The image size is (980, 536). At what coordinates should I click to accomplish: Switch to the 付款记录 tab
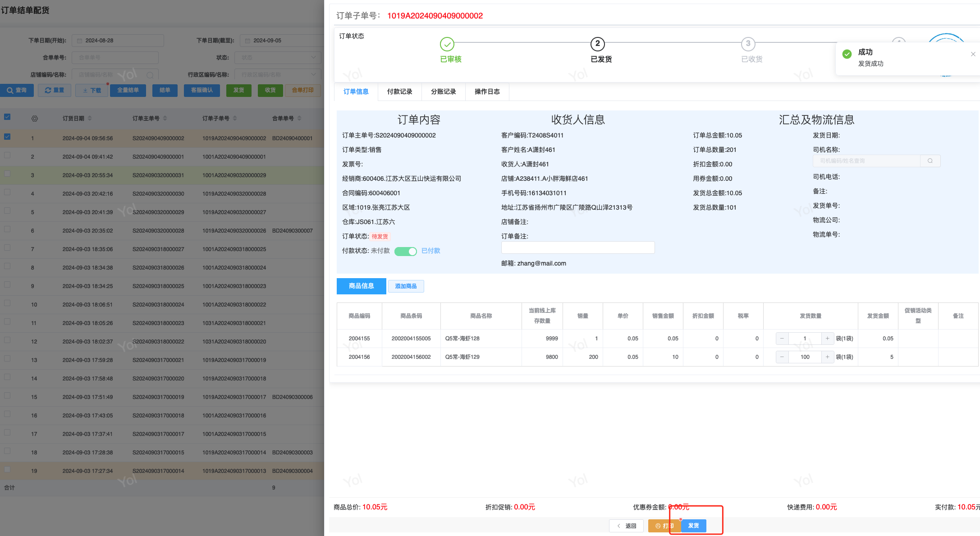click(x=399, y=92)
